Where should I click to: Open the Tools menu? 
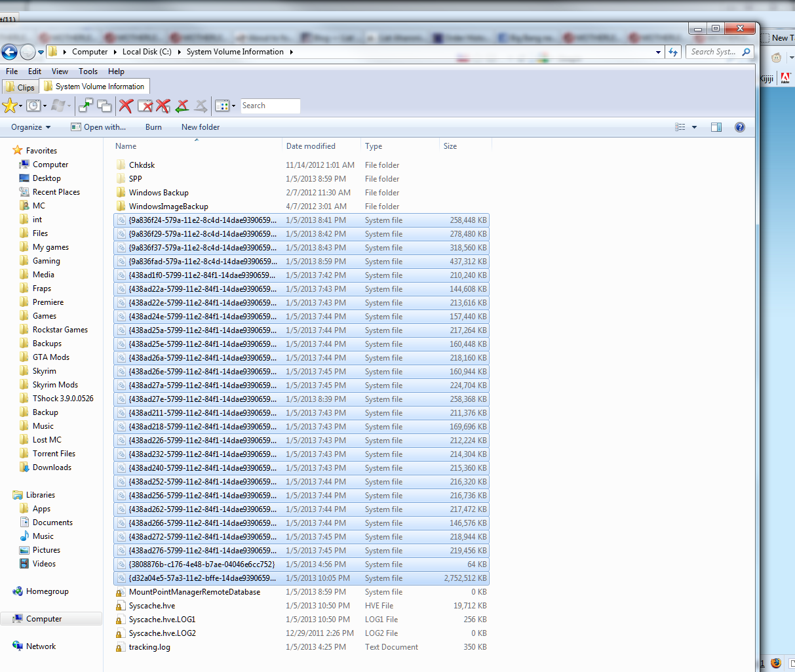click(x=88, y=71)
